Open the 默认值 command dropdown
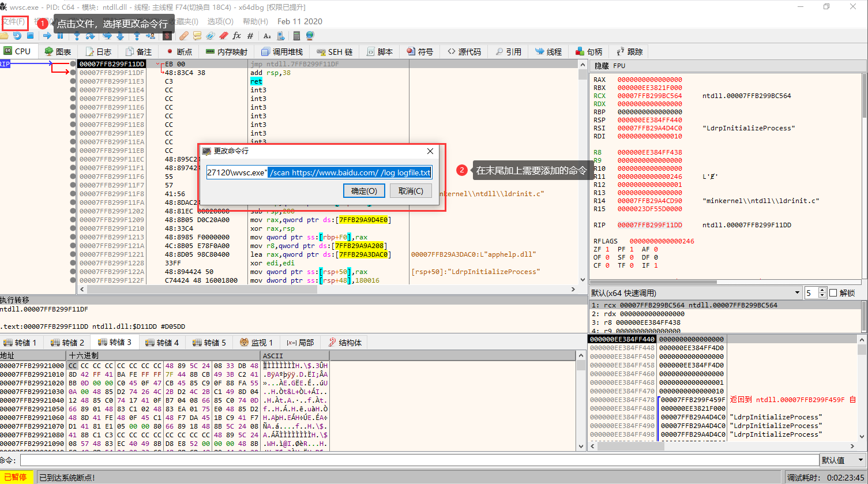Viewport: 868px width, 484px height. pyautogui.click(x=843, y=460)
